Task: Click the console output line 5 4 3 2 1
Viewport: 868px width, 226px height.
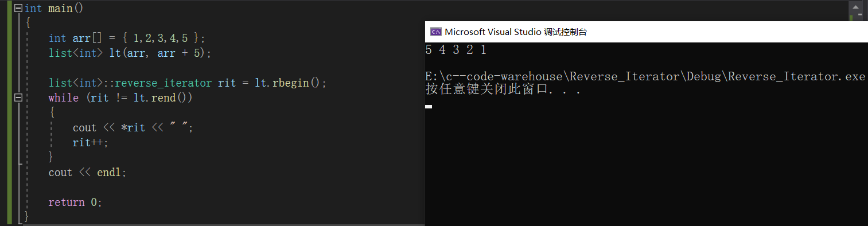Action: click(456, 50)
